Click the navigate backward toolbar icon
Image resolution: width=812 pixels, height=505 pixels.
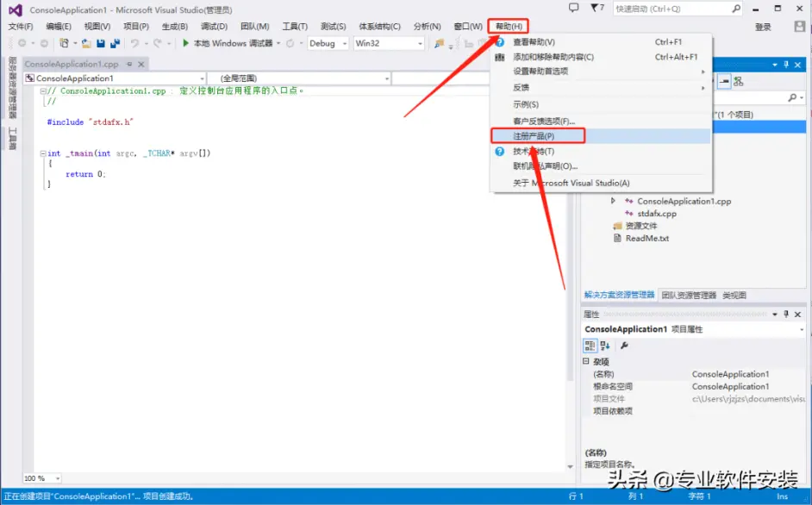coord(22,43)
